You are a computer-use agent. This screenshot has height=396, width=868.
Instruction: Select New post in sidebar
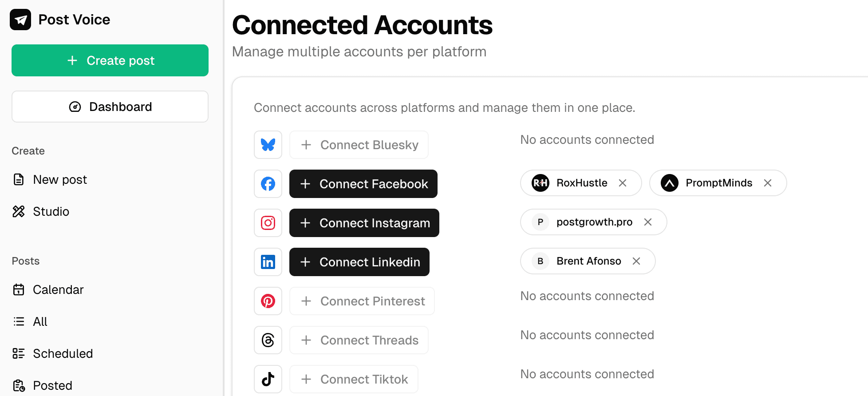click(59, 179)
